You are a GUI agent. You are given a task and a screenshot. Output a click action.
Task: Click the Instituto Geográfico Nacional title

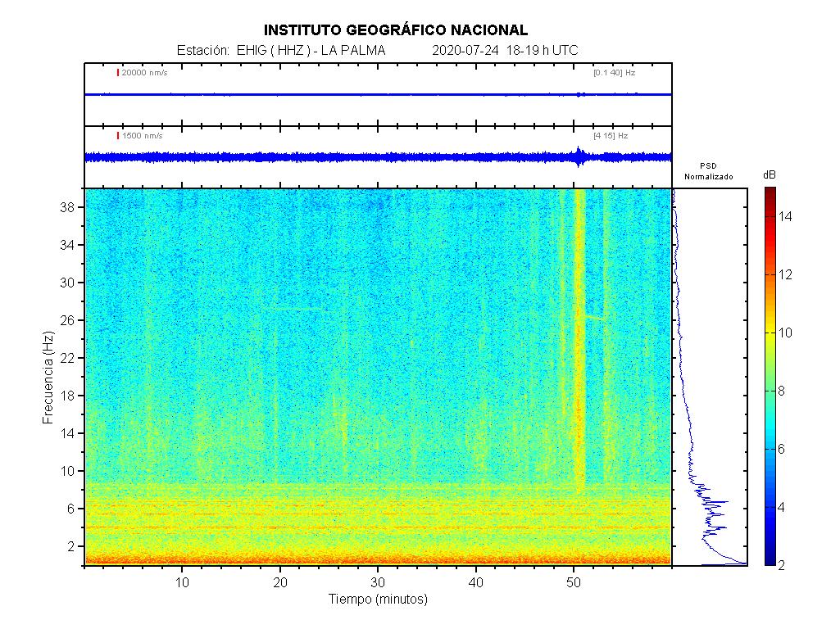click(396, 30)
